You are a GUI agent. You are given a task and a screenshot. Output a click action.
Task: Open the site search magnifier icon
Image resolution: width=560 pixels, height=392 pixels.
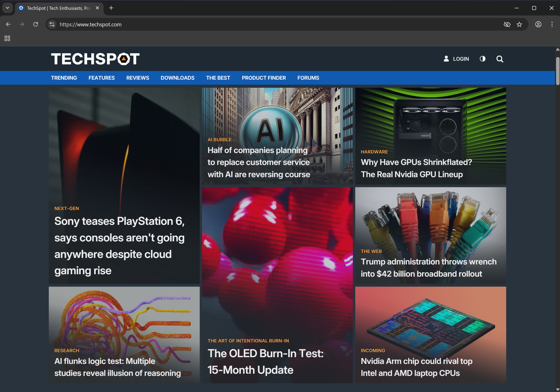point(499,59)
